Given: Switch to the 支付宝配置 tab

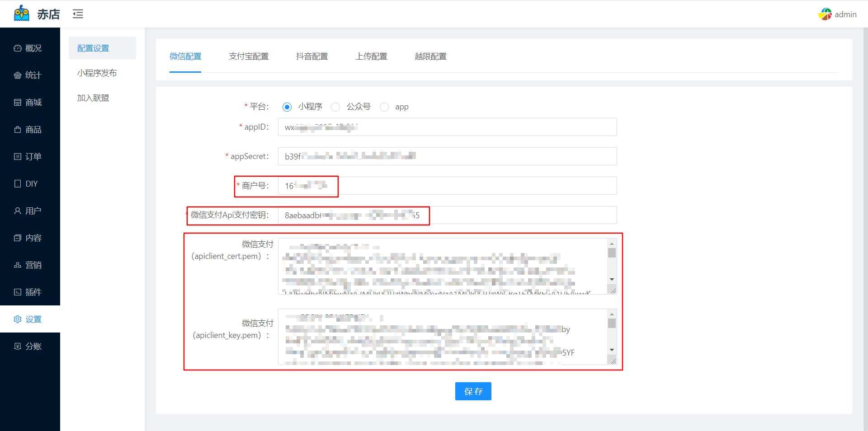Looking at the screenshot, I should point(249,56).
